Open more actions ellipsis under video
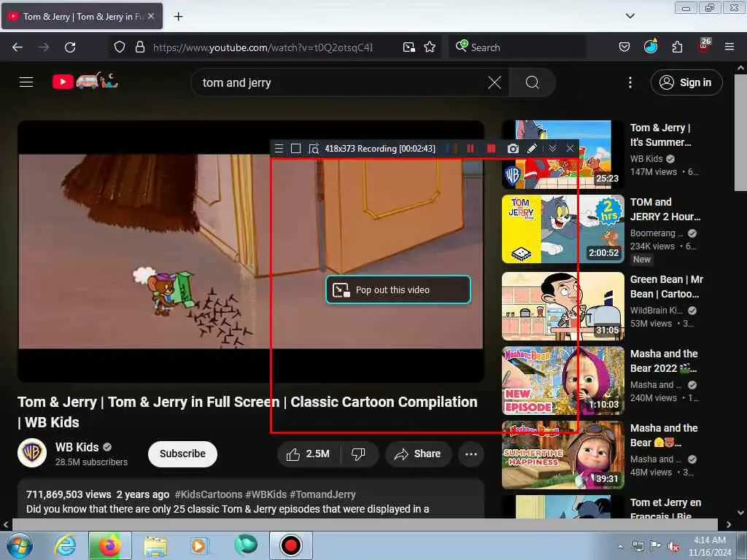This screenshot has width=747, height=560. tap(471, 454)
